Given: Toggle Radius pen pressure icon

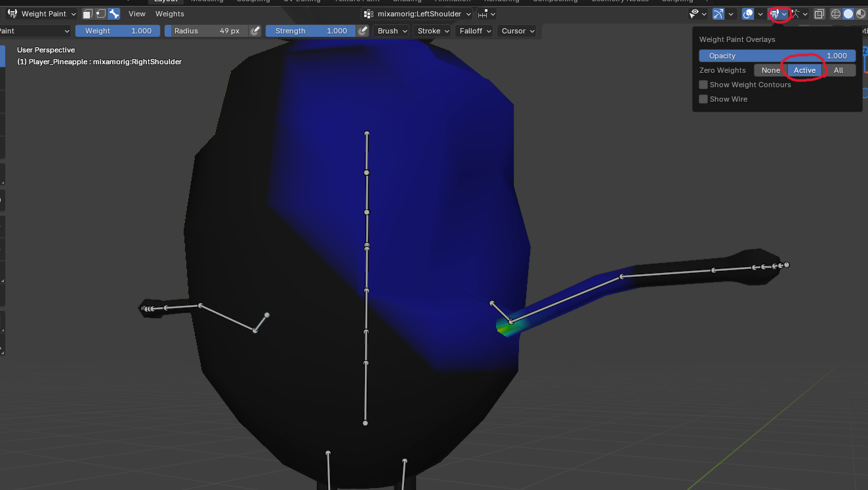Looking at the screenshot, I should pos(255,31).
